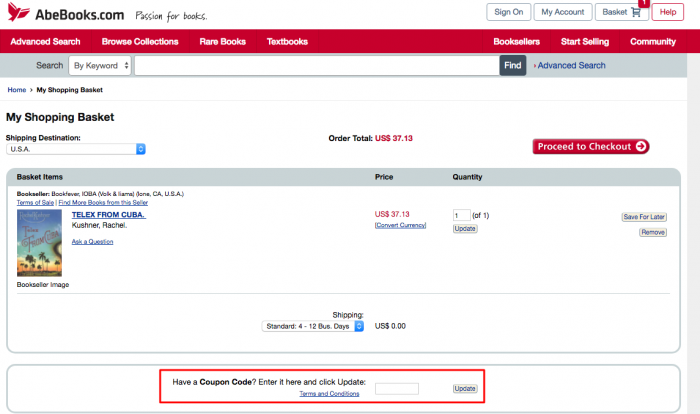Remove the item from basket
700x414 pixels.
[x=653, y=232]
